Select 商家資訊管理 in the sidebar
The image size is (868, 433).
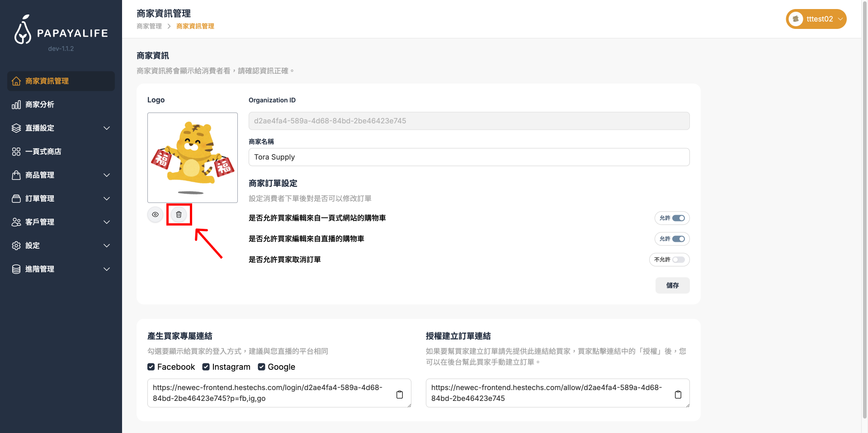click(x=47, y=81)
